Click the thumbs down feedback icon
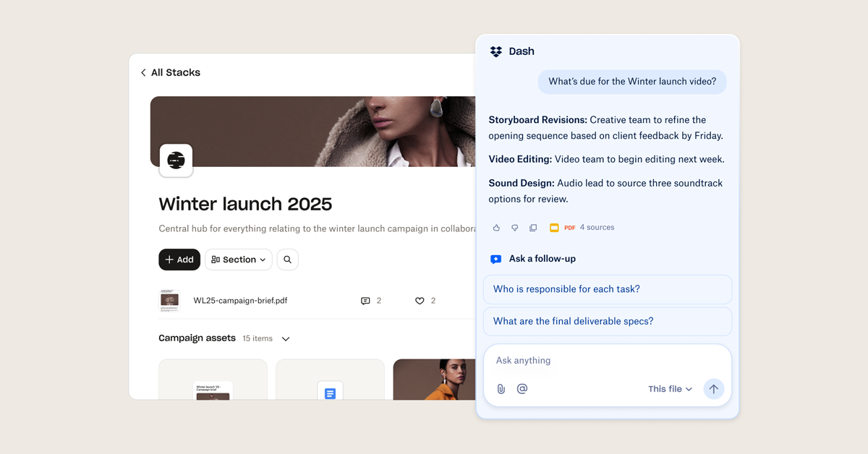Screen dimensions: 868x454 point(514,228)
